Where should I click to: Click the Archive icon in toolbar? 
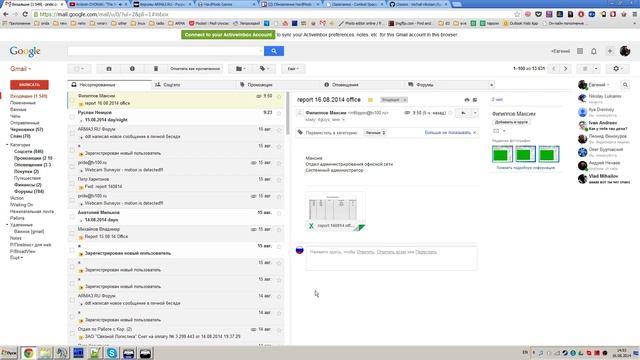click(109, 69)
